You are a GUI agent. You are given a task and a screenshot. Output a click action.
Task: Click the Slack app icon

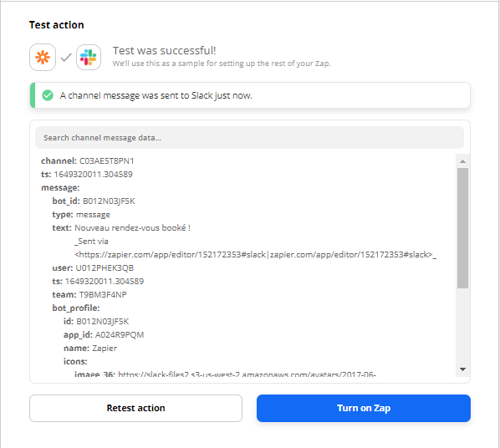pos(89,58)
